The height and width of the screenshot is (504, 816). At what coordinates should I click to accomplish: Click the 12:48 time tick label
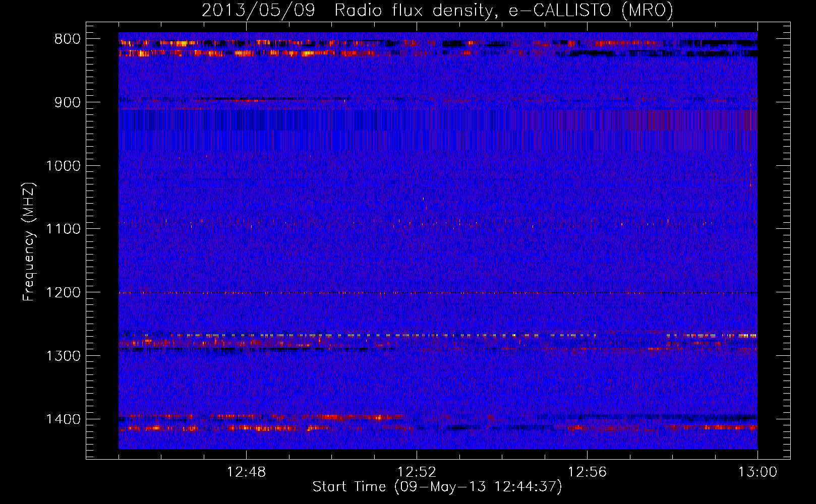(246, 472)
